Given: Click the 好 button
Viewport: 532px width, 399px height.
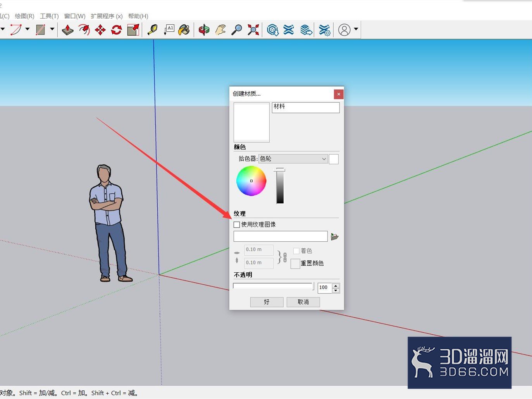Looking at the screenshot, I should tap(267, 302).
